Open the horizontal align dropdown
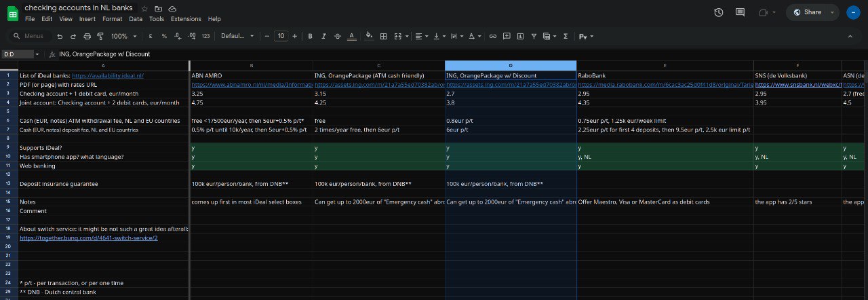The image size is (868, 300). click(421, 36)
